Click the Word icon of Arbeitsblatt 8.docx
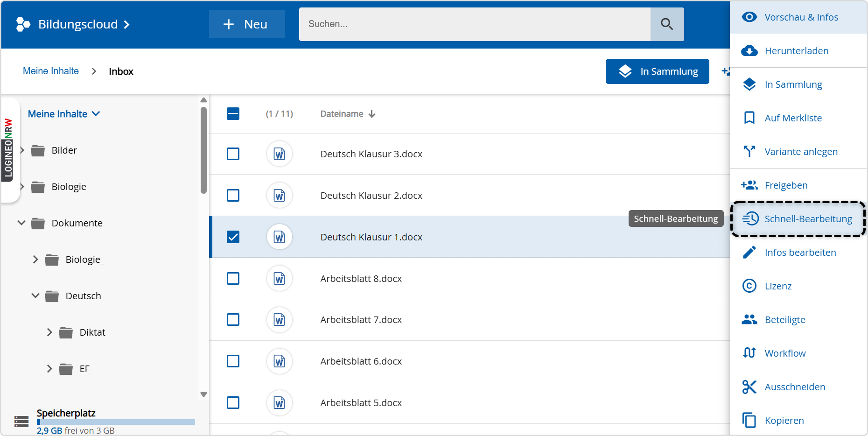 tap(280, 279)
